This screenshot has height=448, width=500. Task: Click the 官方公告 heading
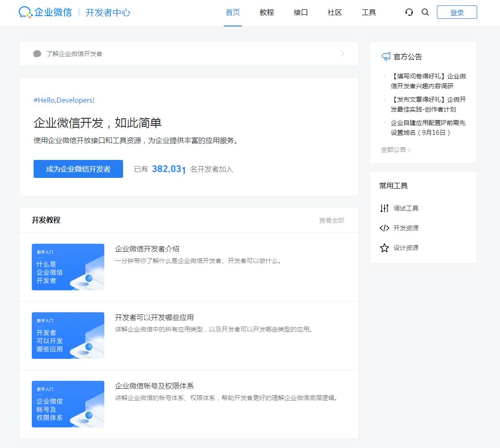coord(407,56)
